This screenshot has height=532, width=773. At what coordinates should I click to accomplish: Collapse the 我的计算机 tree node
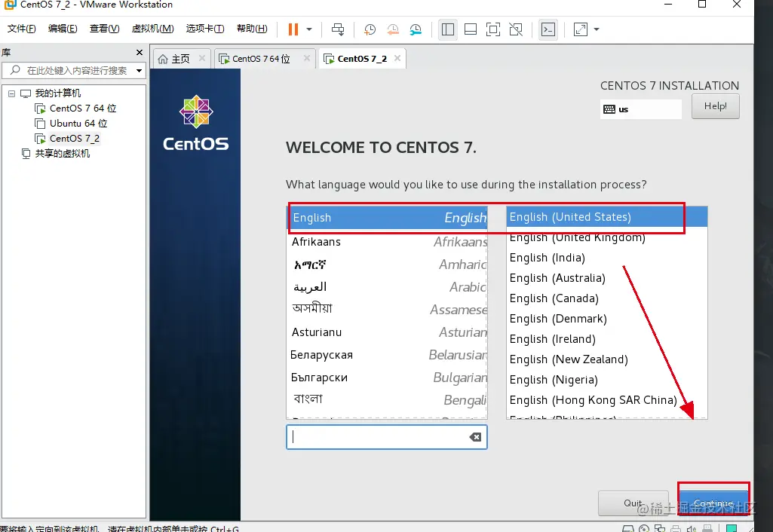[x=11, y=93]
